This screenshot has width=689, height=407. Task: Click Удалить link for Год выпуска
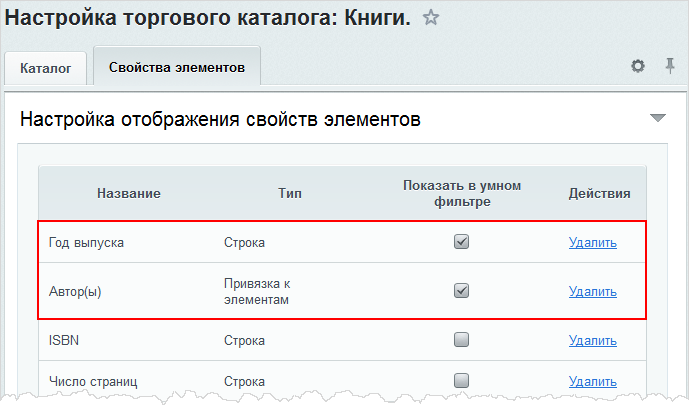point(593,242)
